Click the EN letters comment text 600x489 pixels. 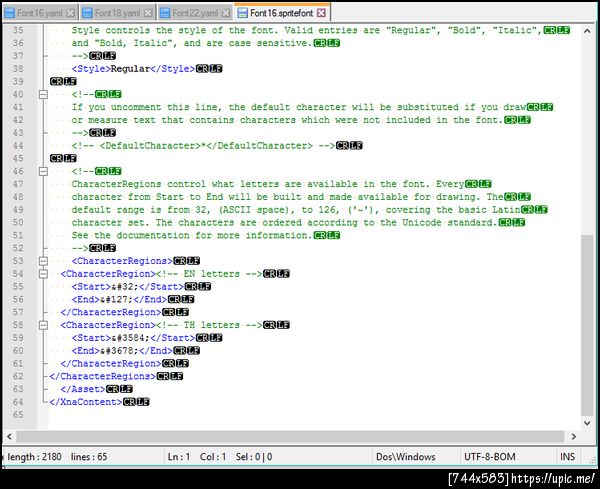pos(209,274)
